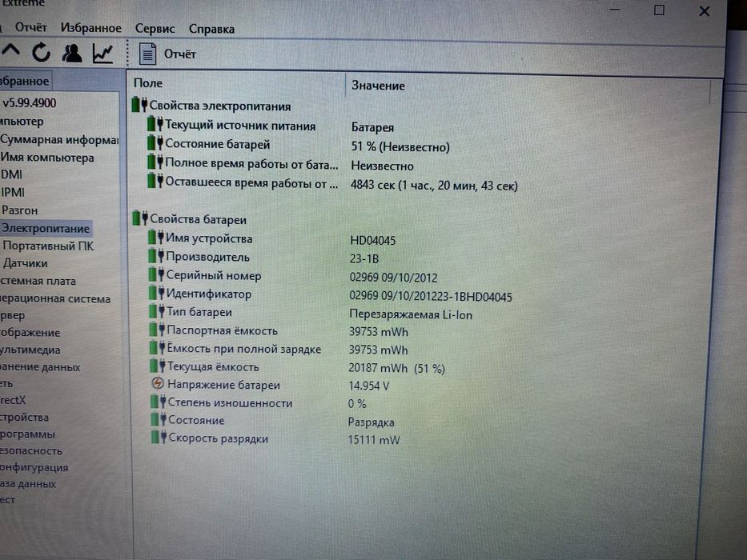Click battery icon beside Идентификатор

coord(157,293)
